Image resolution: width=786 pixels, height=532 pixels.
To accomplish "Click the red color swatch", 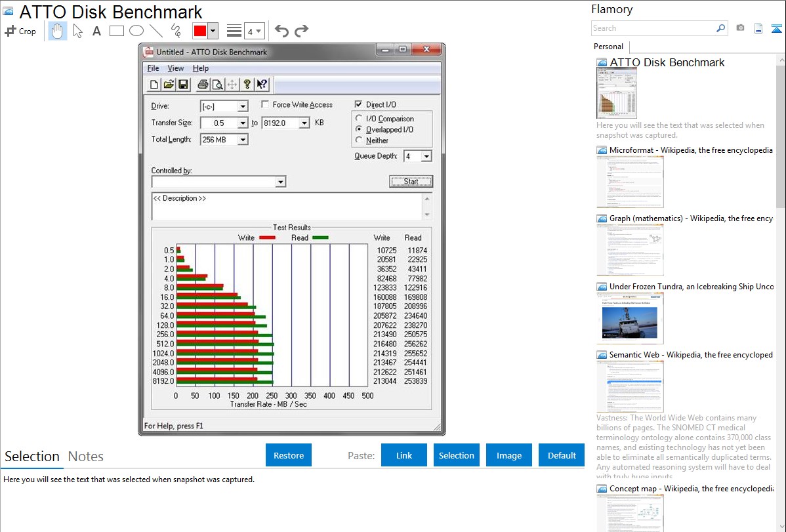I will (x=200, y=31).
